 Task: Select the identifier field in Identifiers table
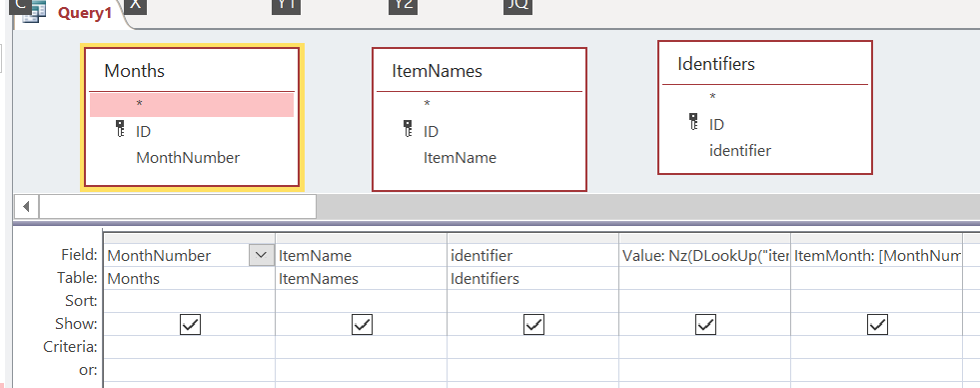740,150
